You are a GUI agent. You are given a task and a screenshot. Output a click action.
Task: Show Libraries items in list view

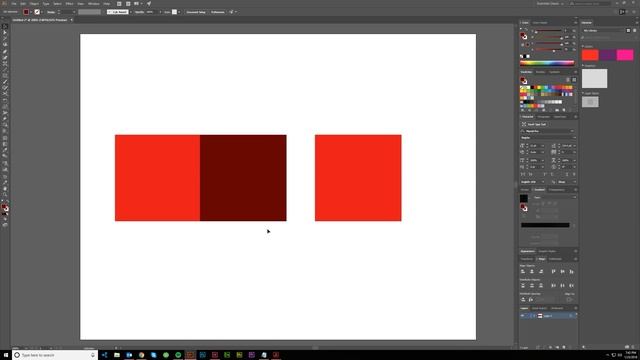click(634, 31)
